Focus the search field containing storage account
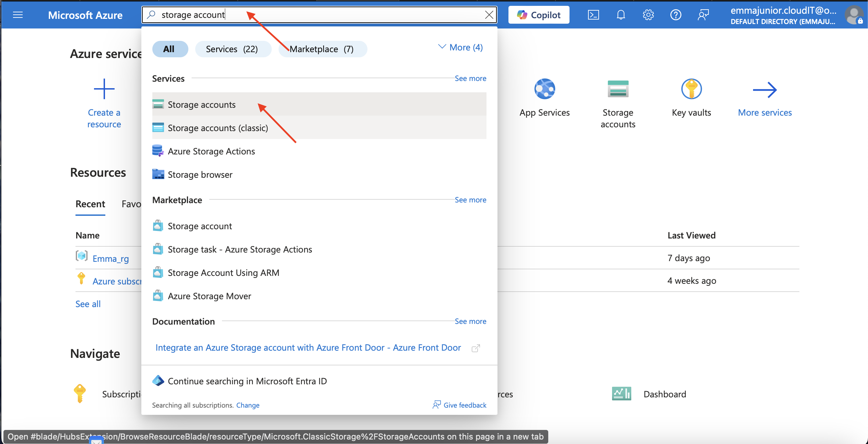 (319, 15)
